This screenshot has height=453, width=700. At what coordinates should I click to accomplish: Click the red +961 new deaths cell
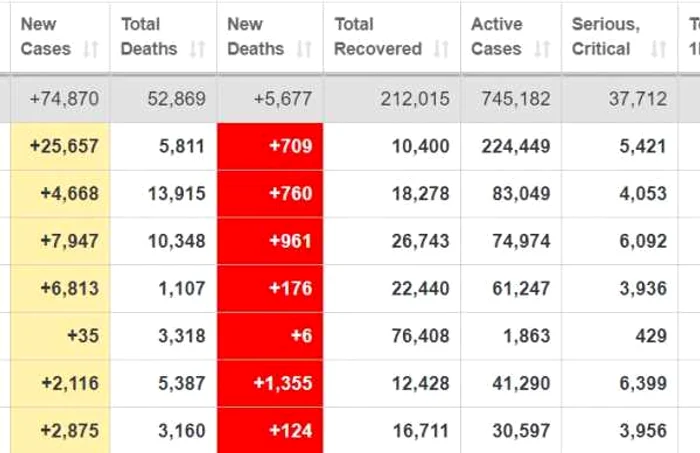[x=270, y=241]
